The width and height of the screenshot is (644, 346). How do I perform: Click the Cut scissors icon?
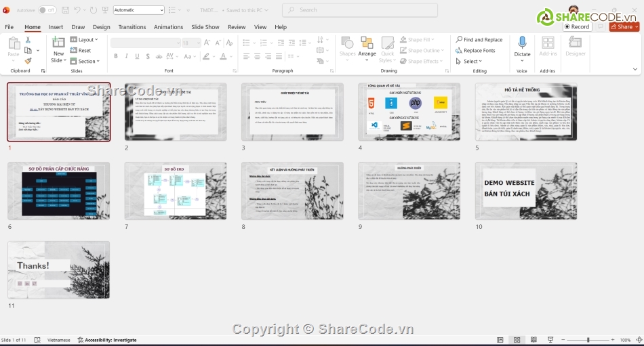tap(28, 40)
